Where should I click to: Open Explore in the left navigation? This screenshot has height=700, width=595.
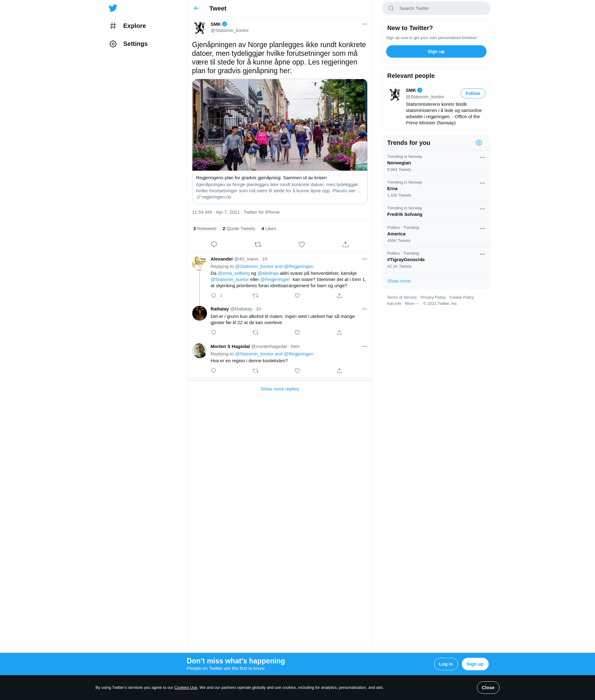click(x=128, y=26)
